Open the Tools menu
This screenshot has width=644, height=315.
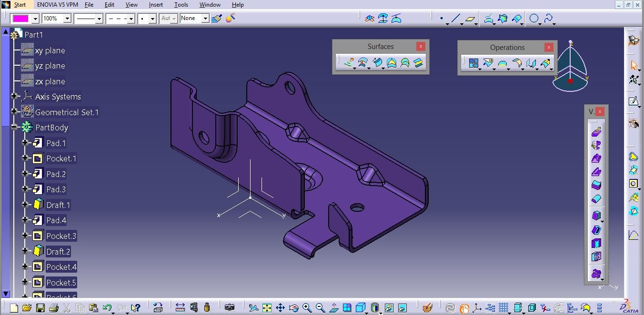click(x=181, y=5)
